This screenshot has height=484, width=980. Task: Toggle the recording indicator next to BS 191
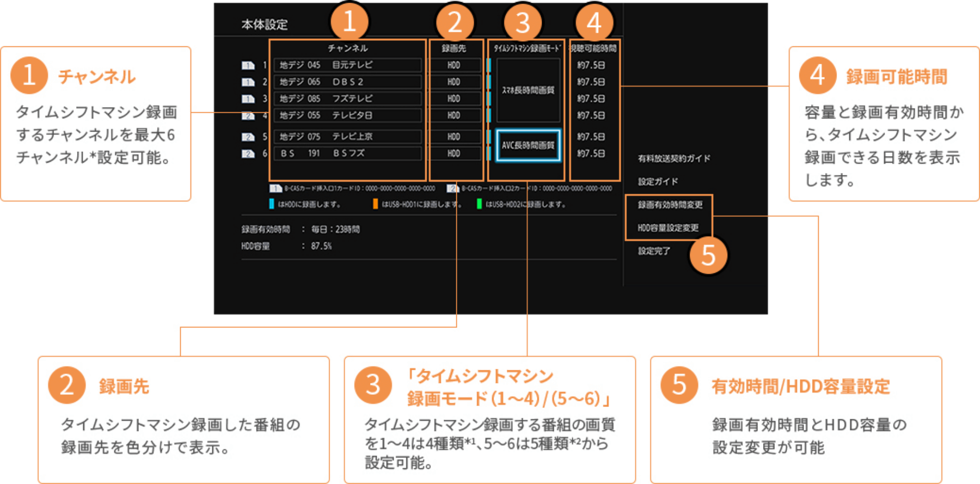pos(489,154)
